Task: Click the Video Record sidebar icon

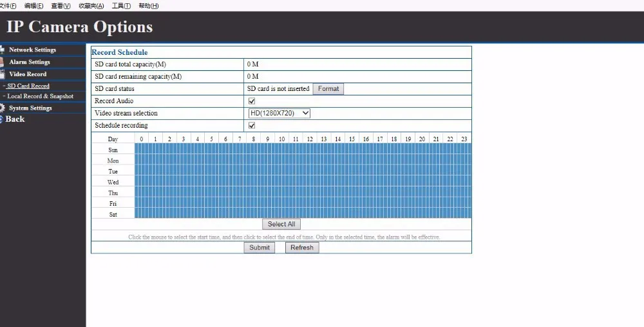Action: click(x=2, y=74)
